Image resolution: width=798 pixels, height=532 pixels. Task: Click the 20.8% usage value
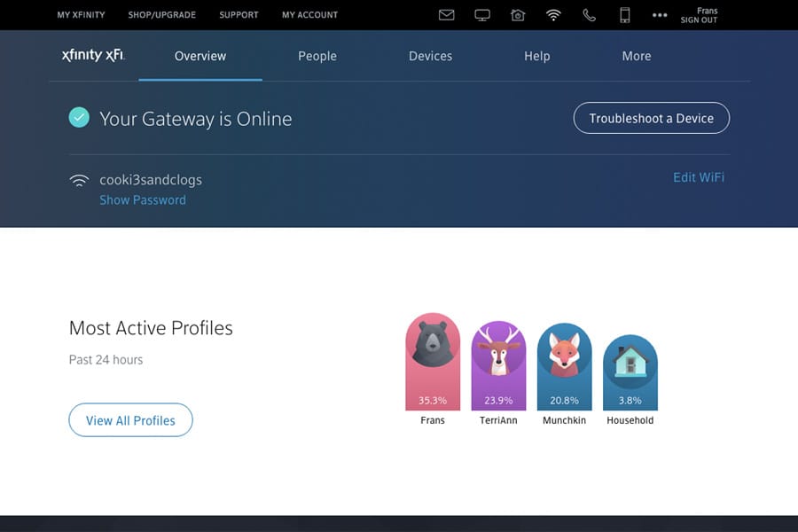(x=564, y=401)
